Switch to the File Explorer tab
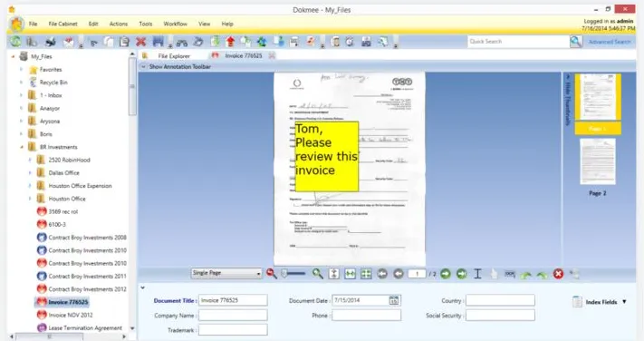Image resolution: width=644 pixels, height=341 pixels. tap(174, 55)
